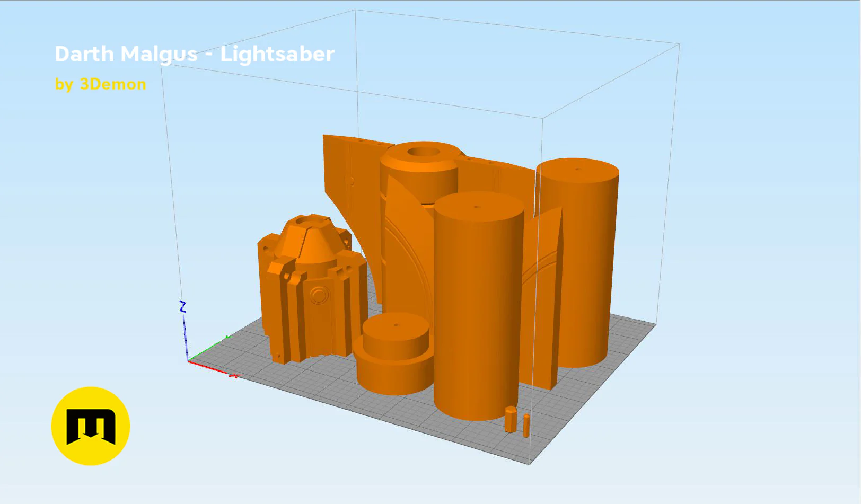Click the blue Z axis label

pyautogui.click(x=182, y=307)
